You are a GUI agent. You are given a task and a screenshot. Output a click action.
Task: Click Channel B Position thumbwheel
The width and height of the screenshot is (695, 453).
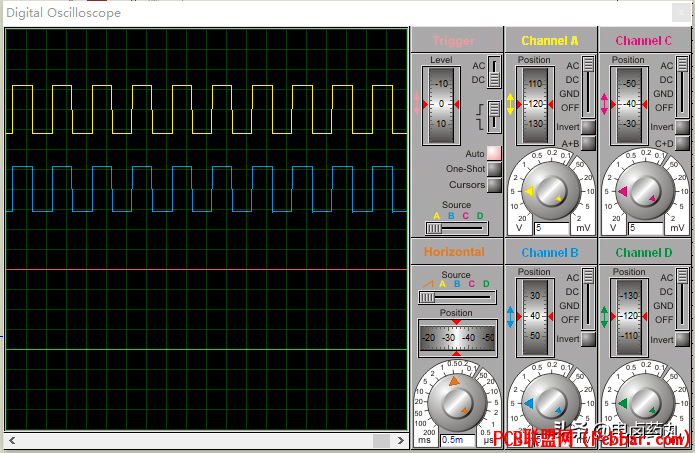tap(535, 317)
